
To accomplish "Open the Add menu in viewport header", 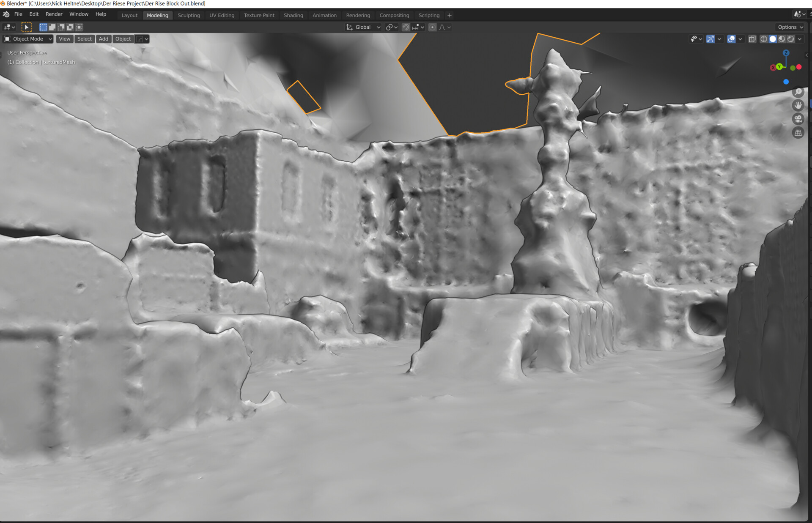I will click(103, 39).
